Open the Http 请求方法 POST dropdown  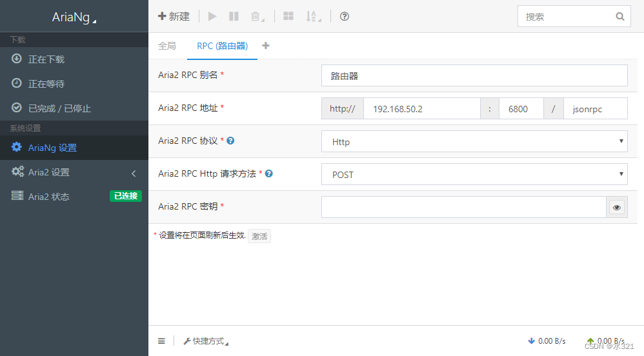[474, 174]
